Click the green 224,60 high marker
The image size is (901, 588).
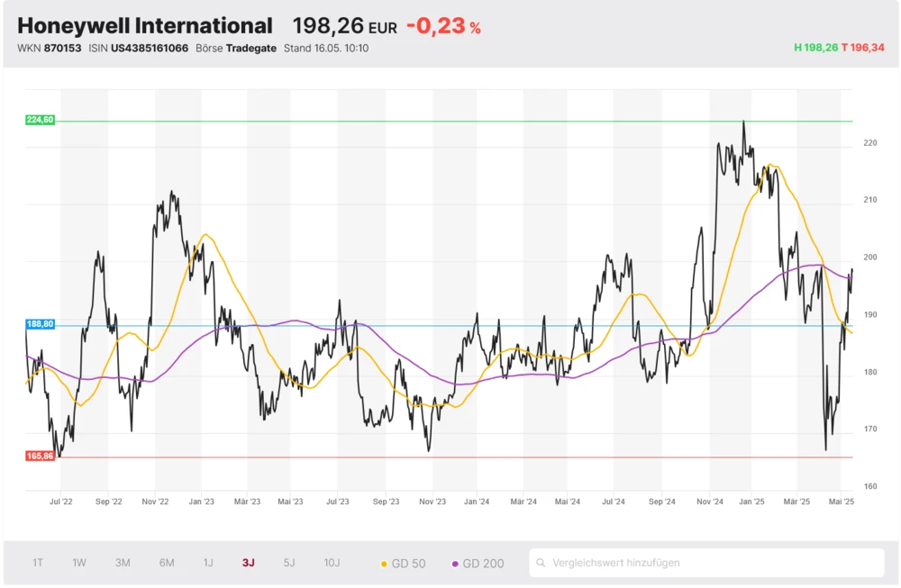[41, 120]
